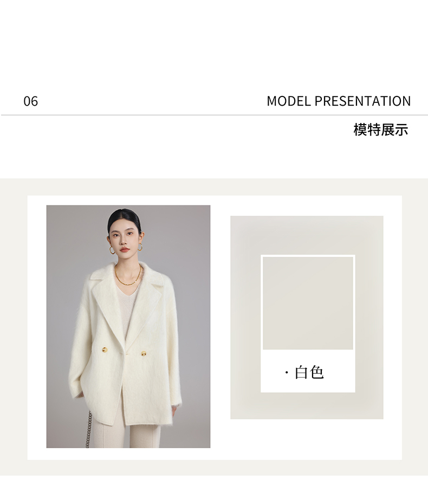Click the gold hoop earring on the model's right ear
This screenshot has width=428, height=504.
click(x=112, y=250)
